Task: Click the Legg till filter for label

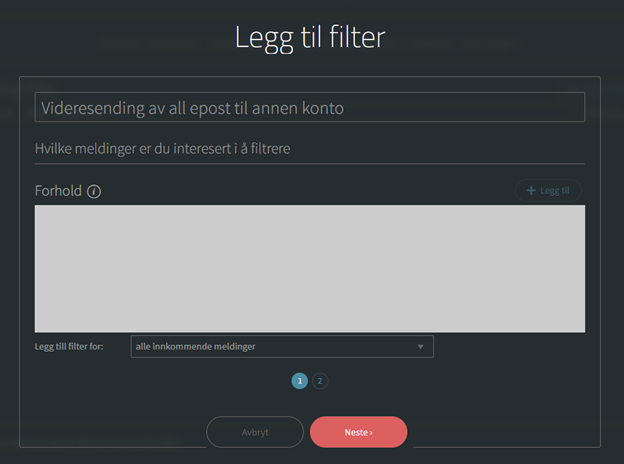Action: click(69, 347)
